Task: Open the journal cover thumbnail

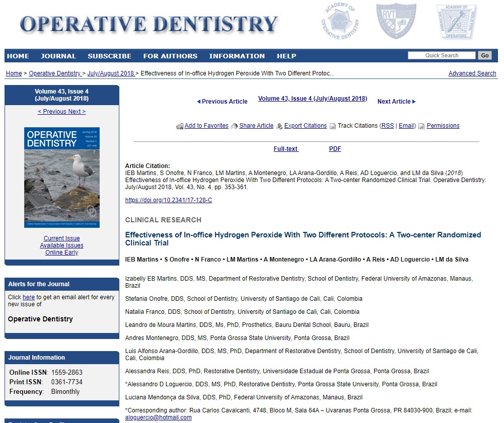Action: [62, 177]
